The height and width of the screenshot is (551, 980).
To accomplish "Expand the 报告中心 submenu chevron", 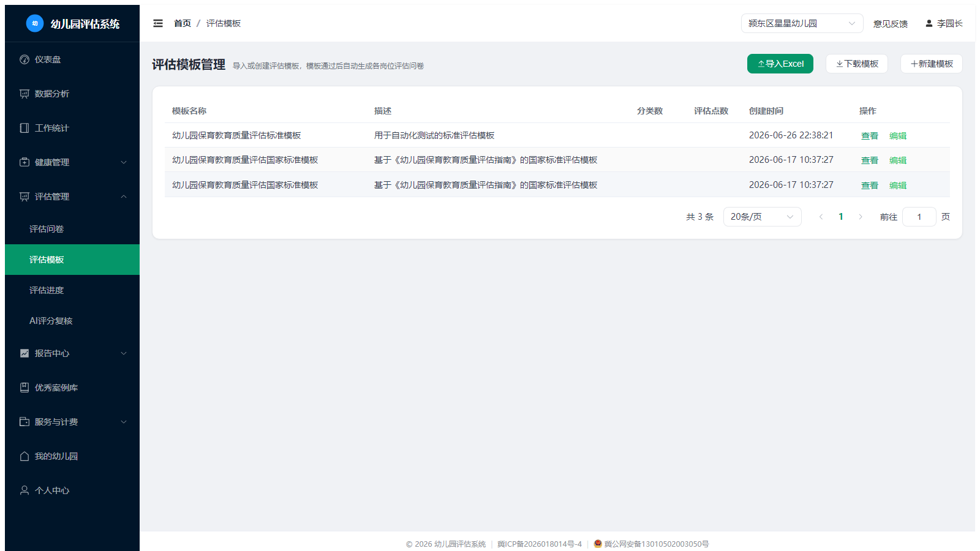I will (124, 353).
